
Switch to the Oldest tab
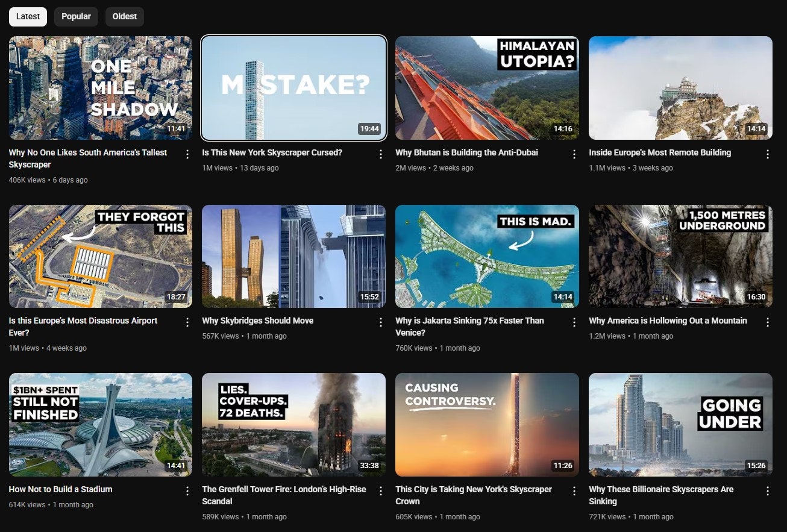(124, 16)
